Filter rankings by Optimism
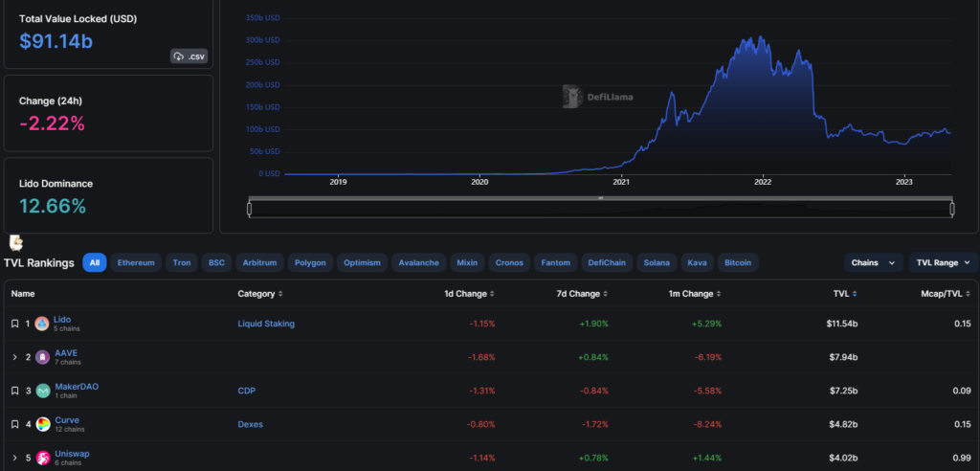This screenshot has height=471, width=980. point(363,262)
